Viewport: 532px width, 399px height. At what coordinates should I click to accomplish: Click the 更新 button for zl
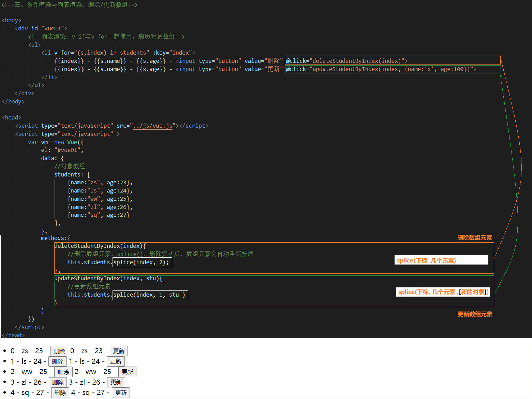pos(116,382)
